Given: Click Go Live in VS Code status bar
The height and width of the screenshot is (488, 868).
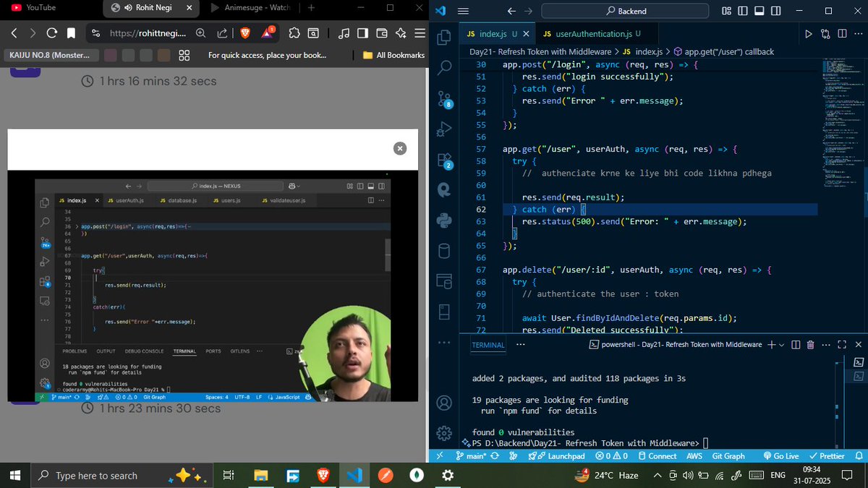Looking at the screenshot, I should point(781,456).
